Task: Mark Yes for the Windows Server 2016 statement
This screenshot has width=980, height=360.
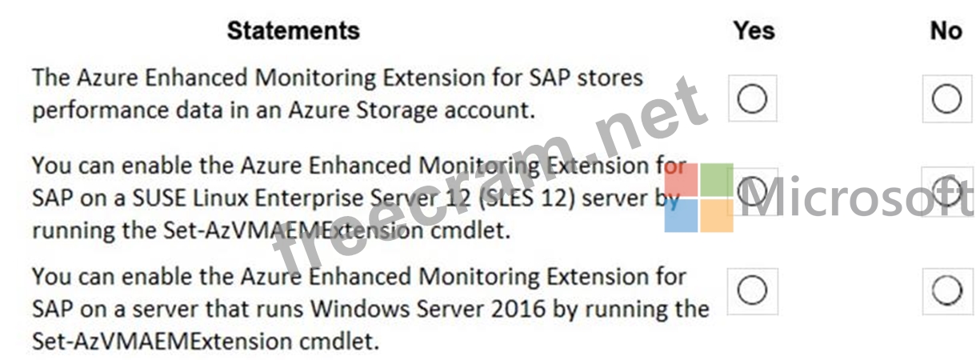Action: pyautogui.click(x=752, y=290)
